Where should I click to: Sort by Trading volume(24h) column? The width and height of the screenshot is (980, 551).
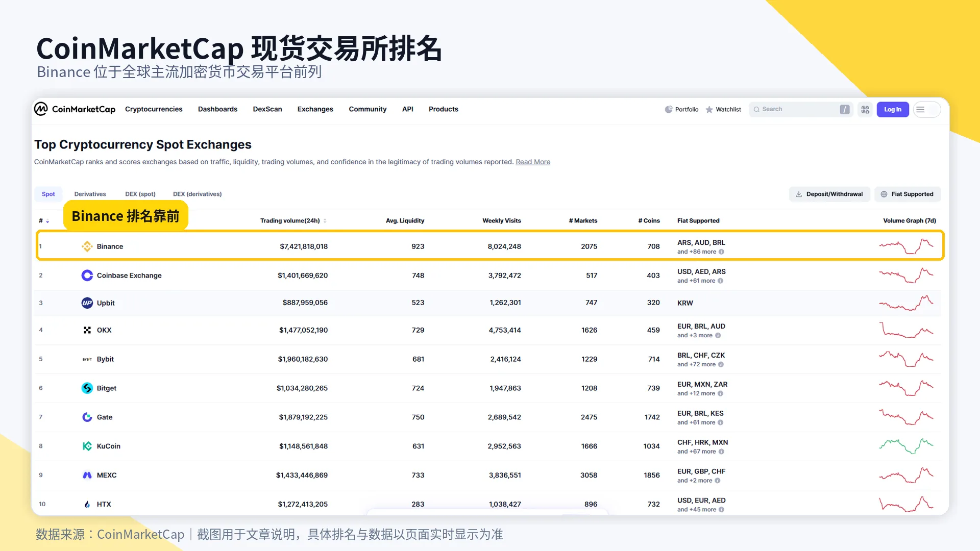pos(293,221)
